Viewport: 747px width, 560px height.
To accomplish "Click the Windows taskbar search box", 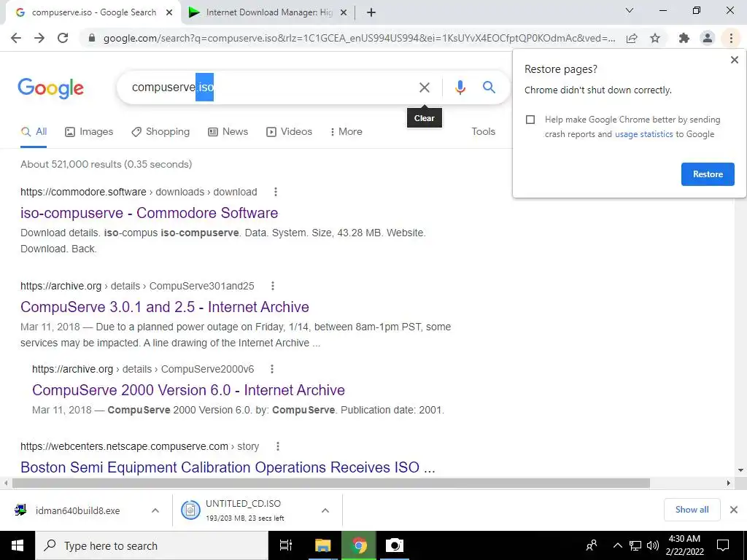I will click(152, 545).
